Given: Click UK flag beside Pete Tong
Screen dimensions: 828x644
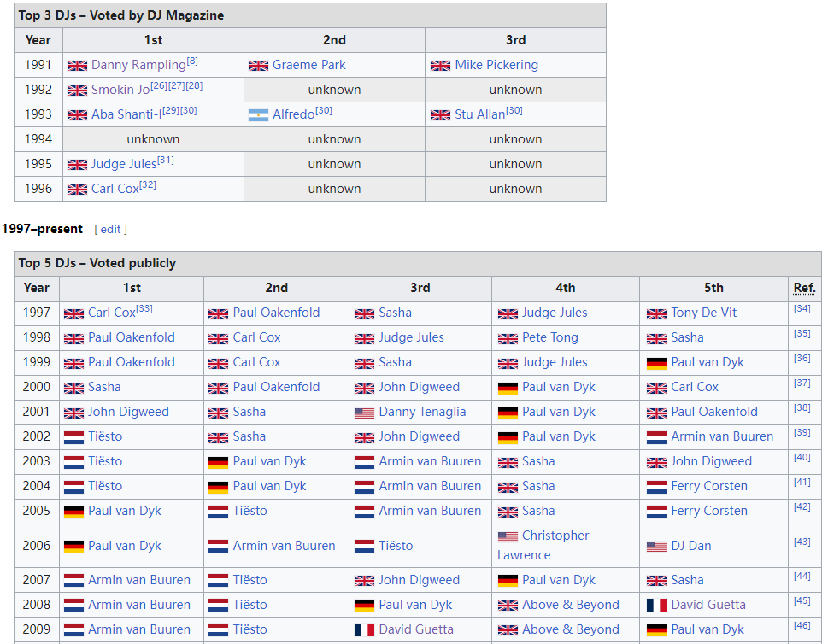Looking at the screenshot, I should point(508,339).
